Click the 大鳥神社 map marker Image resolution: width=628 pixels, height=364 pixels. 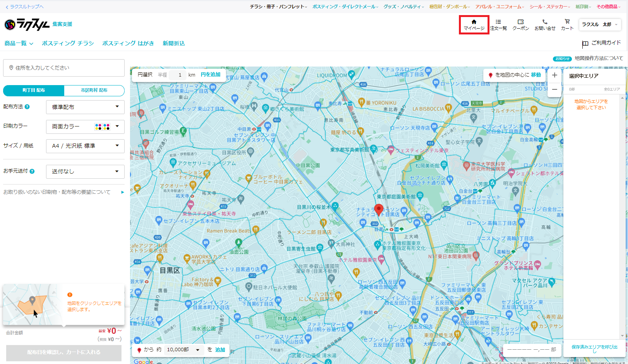click(x=331, y=243)
